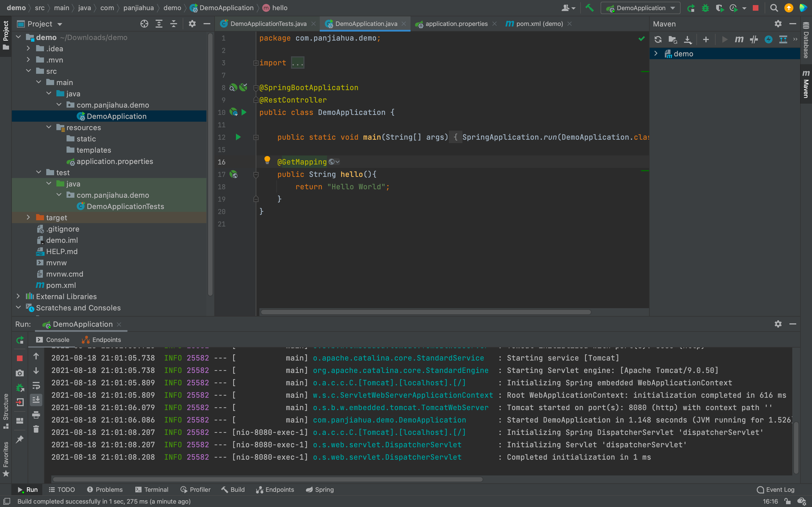
Task: Collapse the src folder in Project tree
Action: point(29,71)
